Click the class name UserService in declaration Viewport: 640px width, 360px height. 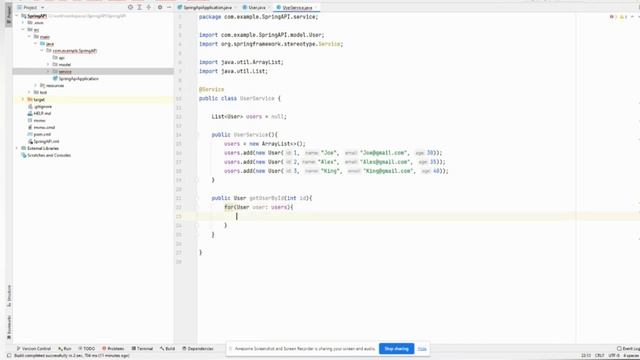coord(257,98)
